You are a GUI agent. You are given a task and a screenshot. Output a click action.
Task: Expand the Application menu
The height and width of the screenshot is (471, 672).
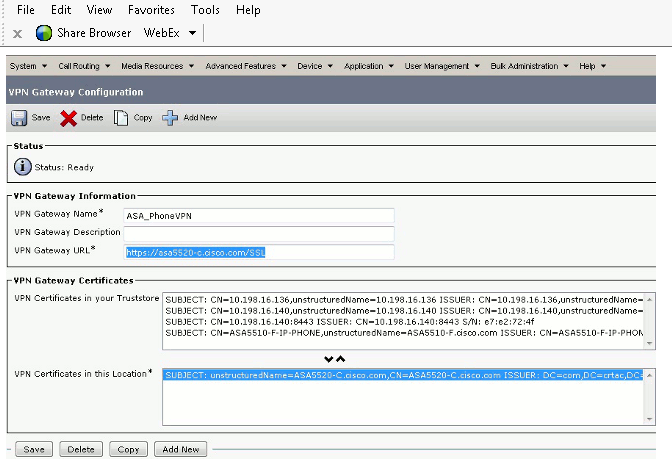coord(369,66)
